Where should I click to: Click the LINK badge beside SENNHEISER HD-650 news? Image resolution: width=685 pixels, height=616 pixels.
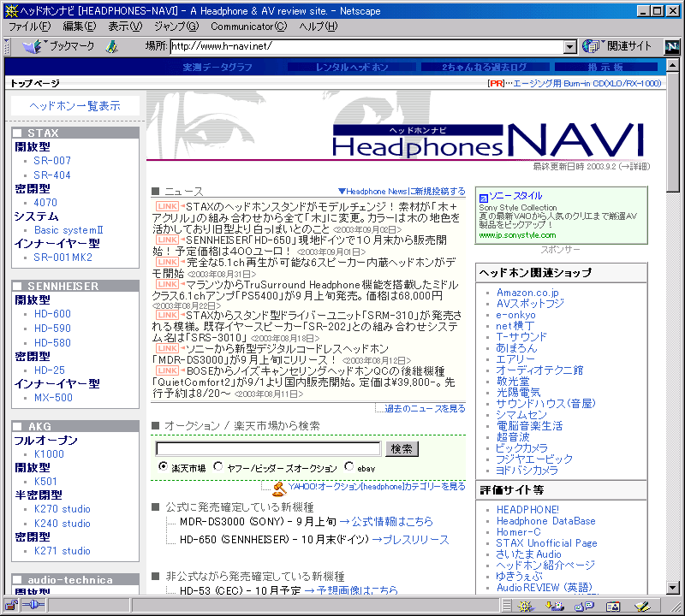[x=168, y=240]
